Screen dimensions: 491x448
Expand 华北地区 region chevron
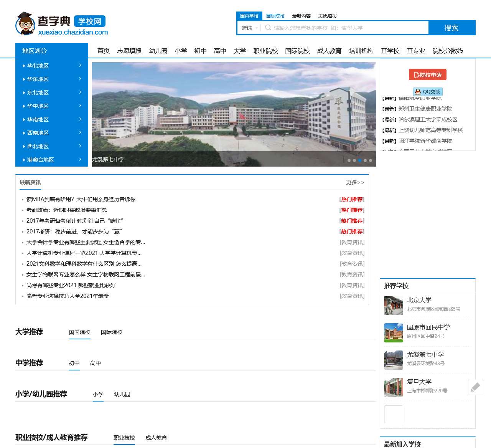[80, 65]
